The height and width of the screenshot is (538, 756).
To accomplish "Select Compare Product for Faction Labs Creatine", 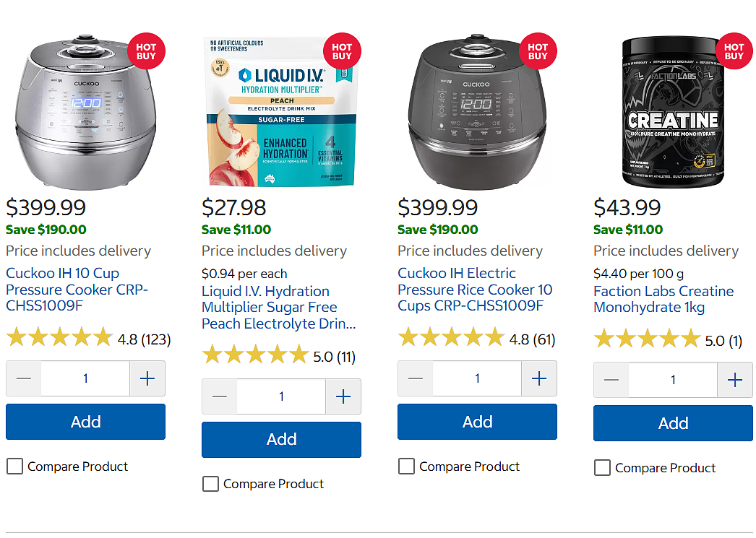I will point(602,468).
